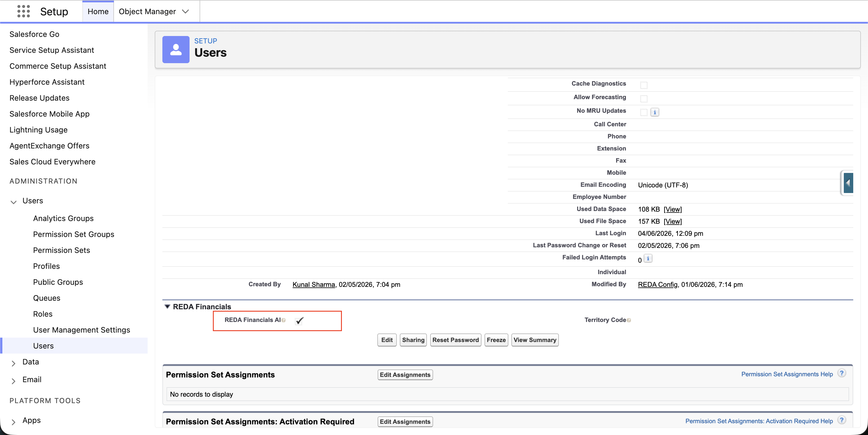Open the Object Manager tab
868x435 pixels.
click(x=147, y=12)
